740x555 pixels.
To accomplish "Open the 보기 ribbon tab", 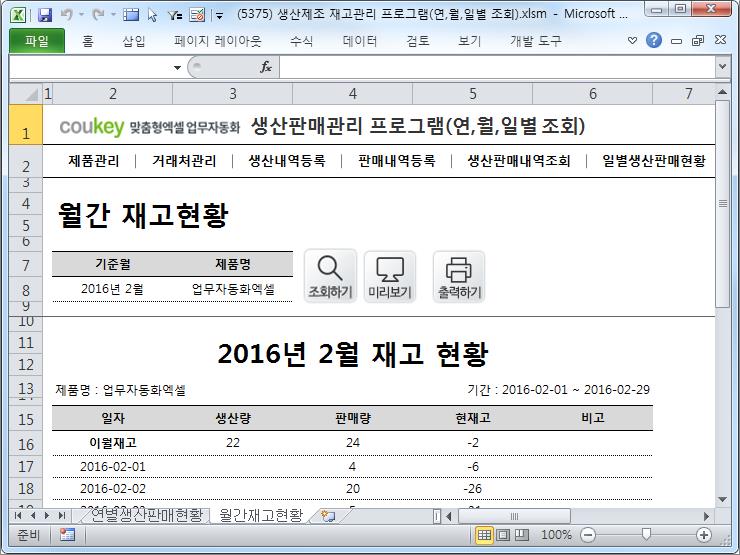I will tap(470, 41).
